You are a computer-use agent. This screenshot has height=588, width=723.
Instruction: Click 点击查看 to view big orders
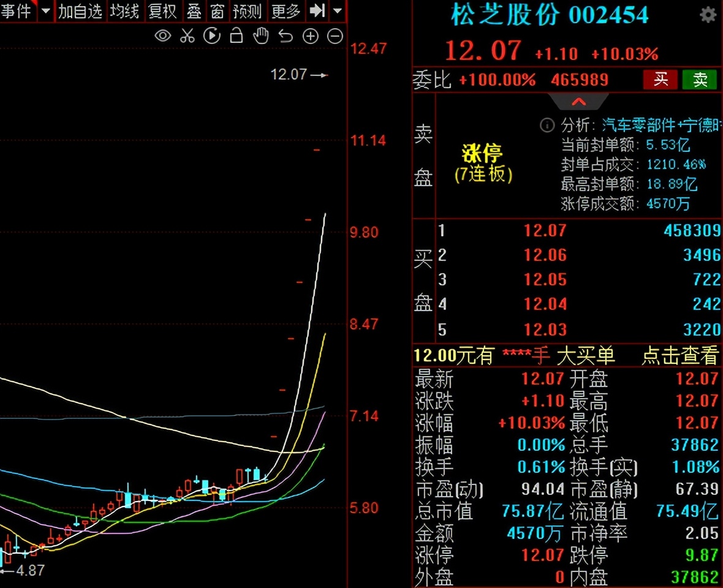click(x=680, y=356)
